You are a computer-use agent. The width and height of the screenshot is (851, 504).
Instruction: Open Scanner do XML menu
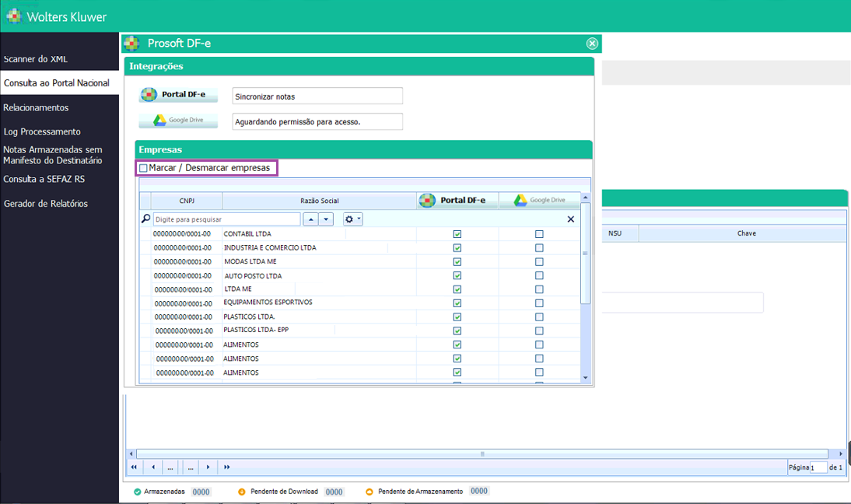coord(36,59)
